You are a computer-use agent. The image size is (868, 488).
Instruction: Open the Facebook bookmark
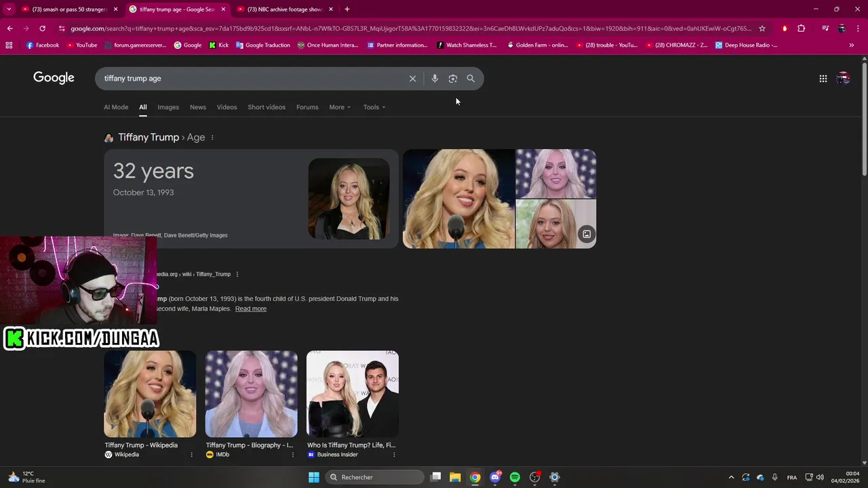[x=43, y=45]
